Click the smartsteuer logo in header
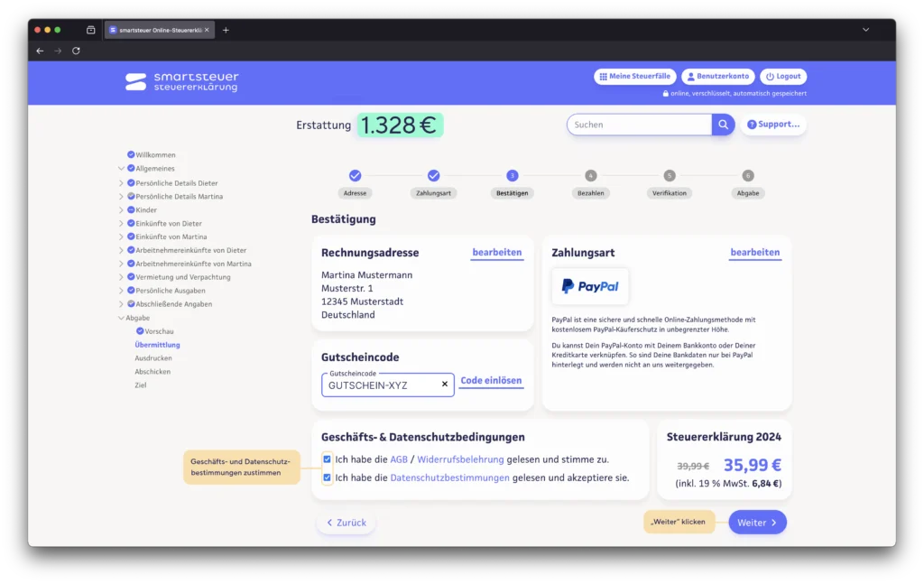Screen dimensions: 924x584 coord(181,82)
